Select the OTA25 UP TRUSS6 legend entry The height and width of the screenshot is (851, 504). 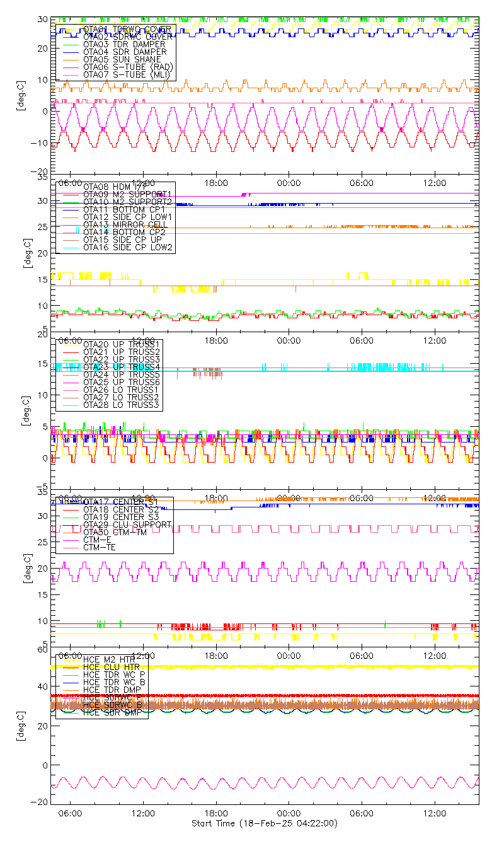[x=122, y=382]
